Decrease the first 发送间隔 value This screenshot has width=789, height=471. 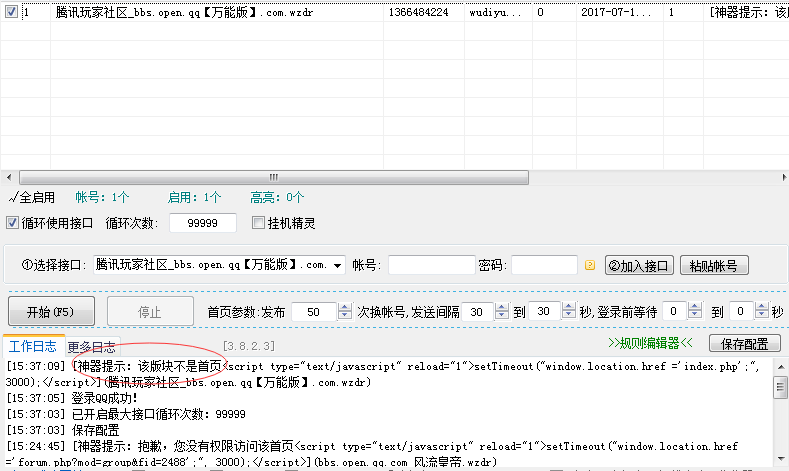tap(502, 317)
